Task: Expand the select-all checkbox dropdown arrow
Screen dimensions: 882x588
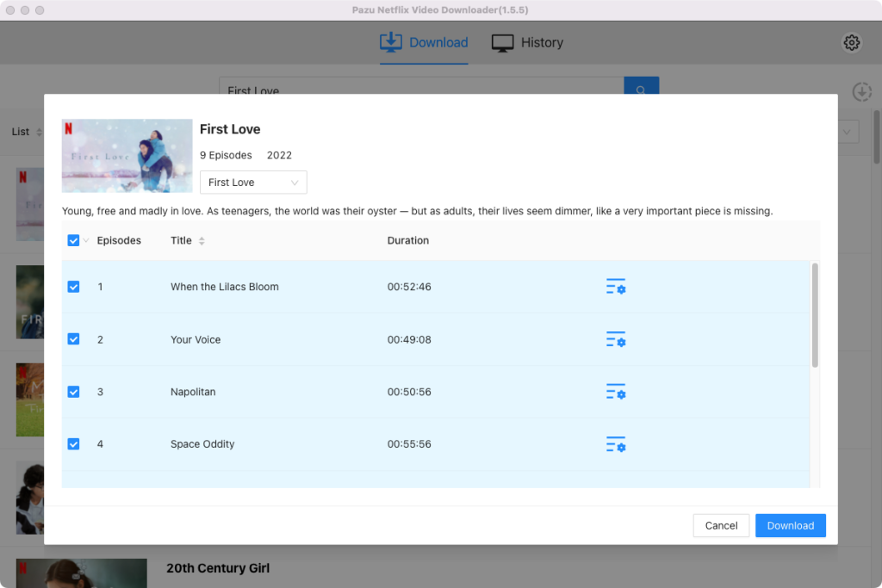Action: point(86,240)
